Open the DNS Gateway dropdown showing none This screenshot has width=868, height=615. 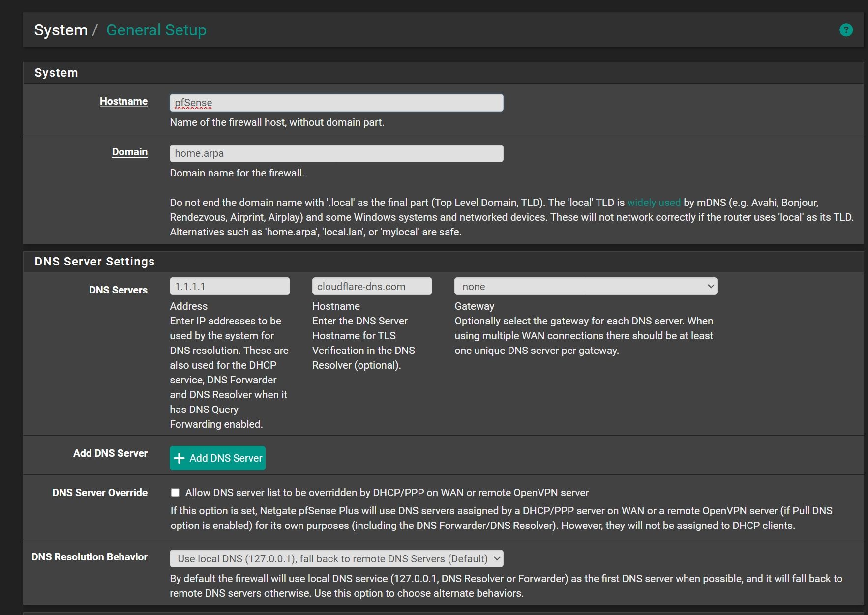(x=586, y=286)
